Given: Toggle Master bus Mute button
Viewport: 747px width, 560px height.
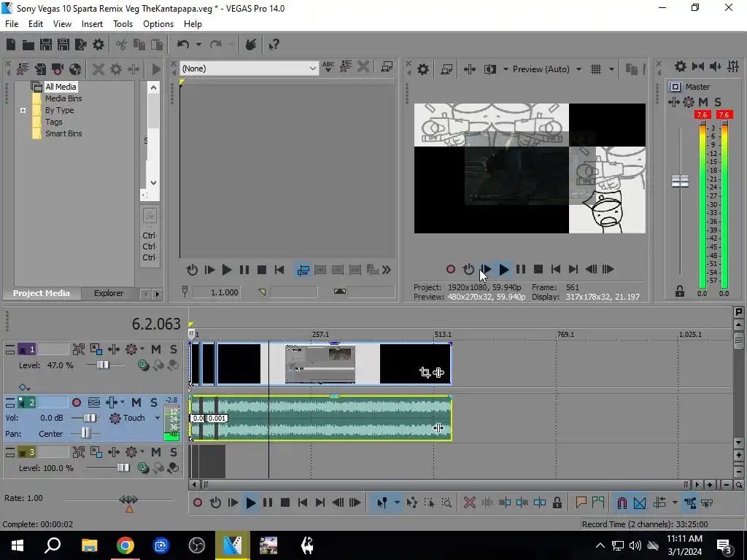Looking at the screenshot, I should (x=703, y=102).
